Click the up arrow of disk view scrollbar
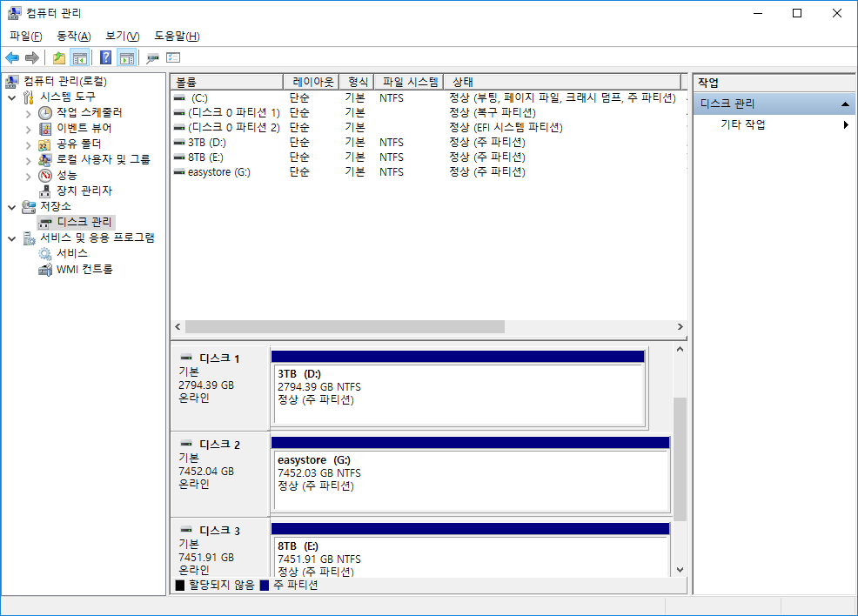858x616 pixels. pos(680,349)
